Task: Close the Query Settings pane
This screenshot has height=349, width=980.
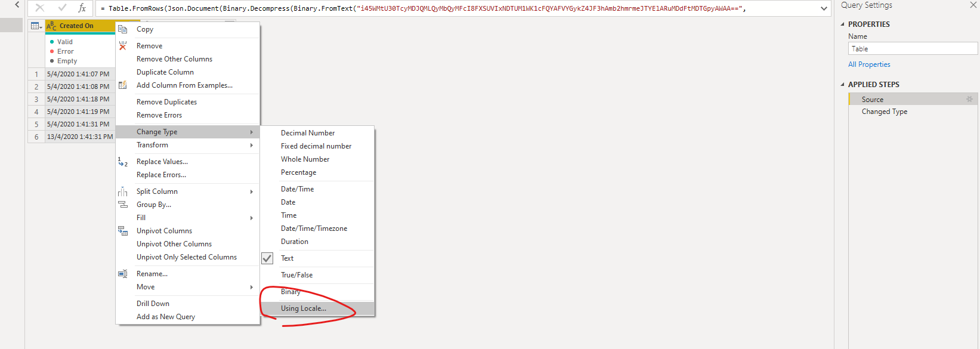Action: 973,5
